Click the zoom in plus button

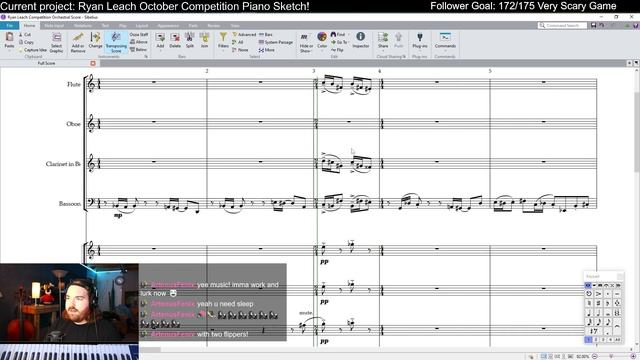tap(633, 356)
